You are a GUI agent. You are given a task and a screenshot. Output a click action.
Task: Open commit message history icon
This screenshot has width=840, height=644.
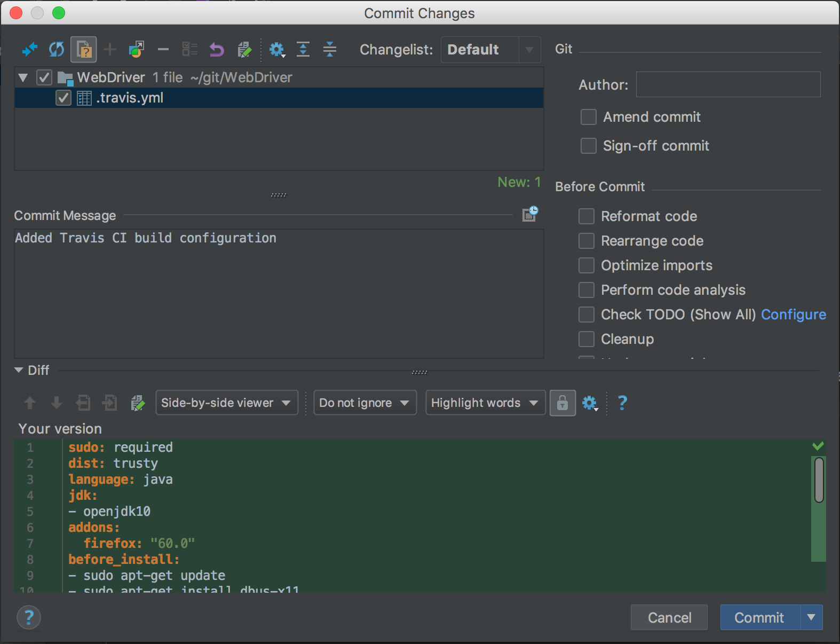click(530, 214)
